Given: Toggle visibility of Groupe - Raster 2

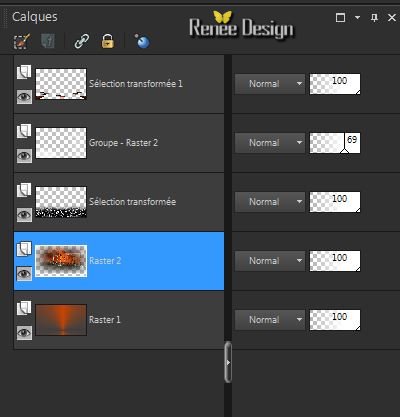Looking at the screenshot, I should 24,156.
